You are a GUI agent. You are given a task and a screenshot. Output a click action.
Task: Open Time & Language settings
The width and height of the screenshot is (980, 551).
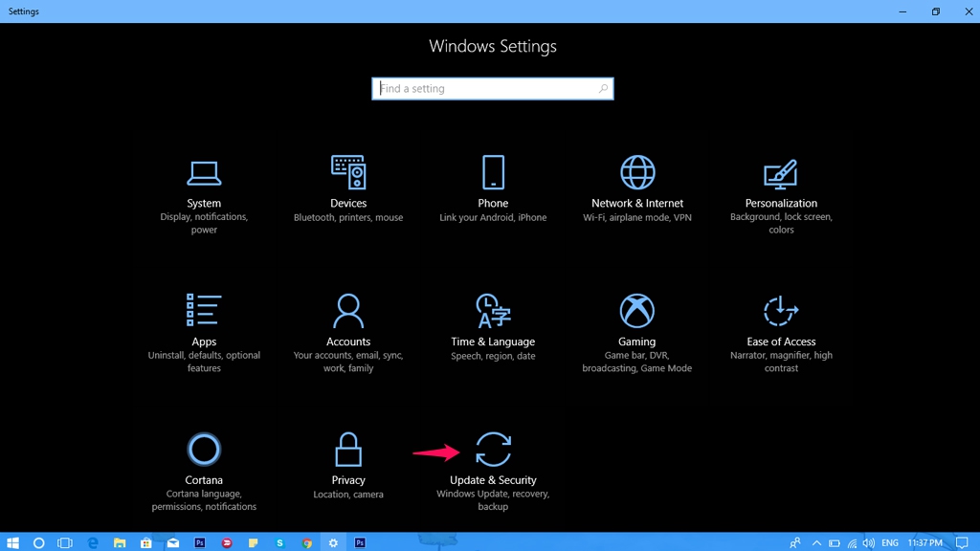point(493,328)
